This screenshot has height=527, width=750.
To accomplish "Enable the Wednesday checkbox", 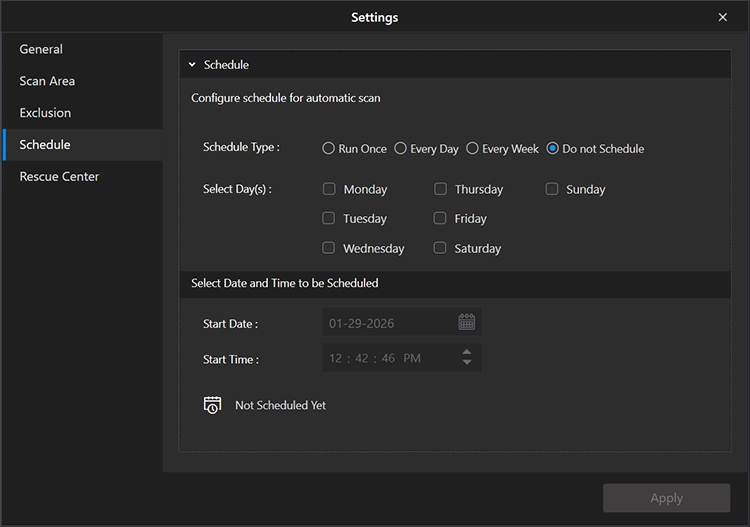I will [328, 248].
